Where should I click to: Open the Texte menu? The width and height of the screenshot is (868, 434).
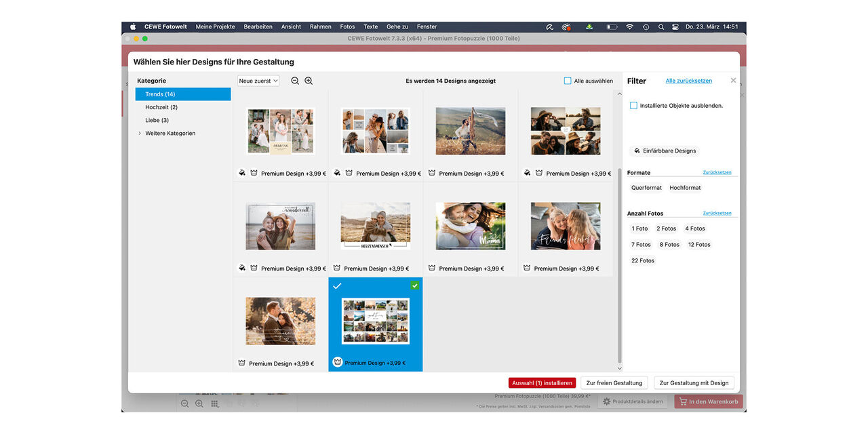(370, 26)
